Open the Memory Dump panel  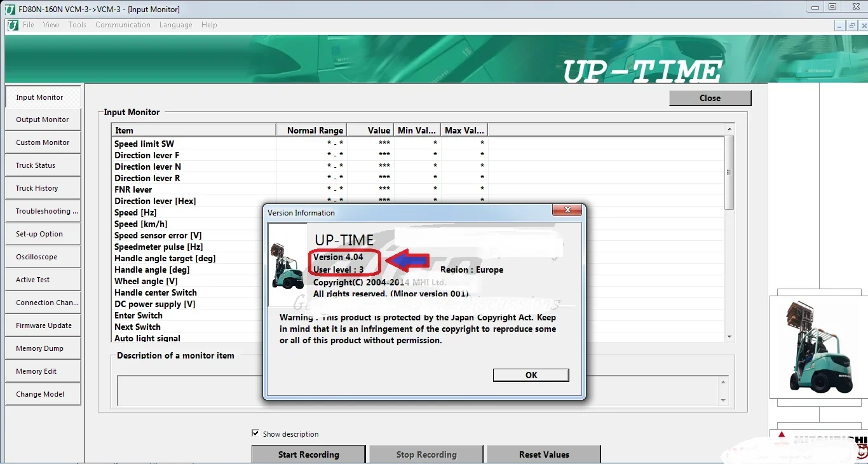point(43,348)
